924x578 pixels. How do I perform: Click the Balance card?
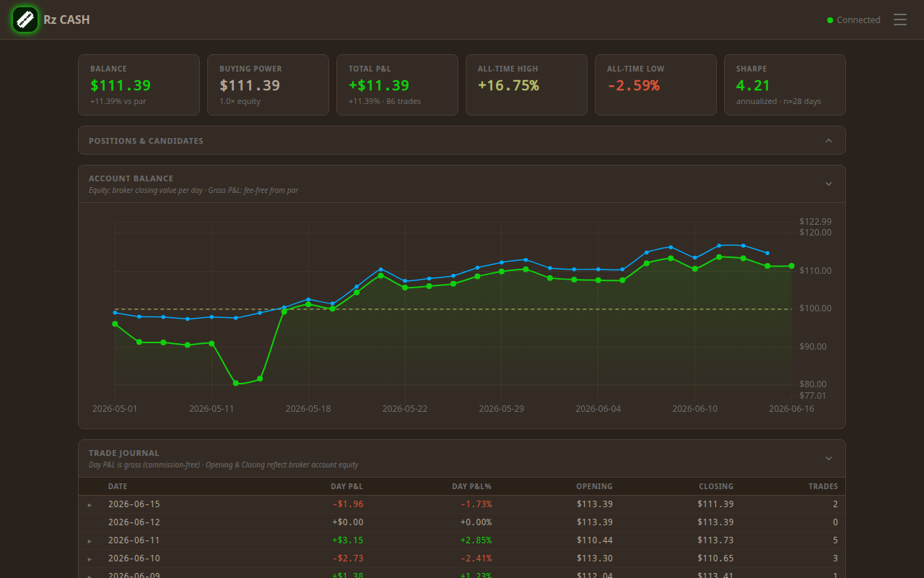pos(139,85)
